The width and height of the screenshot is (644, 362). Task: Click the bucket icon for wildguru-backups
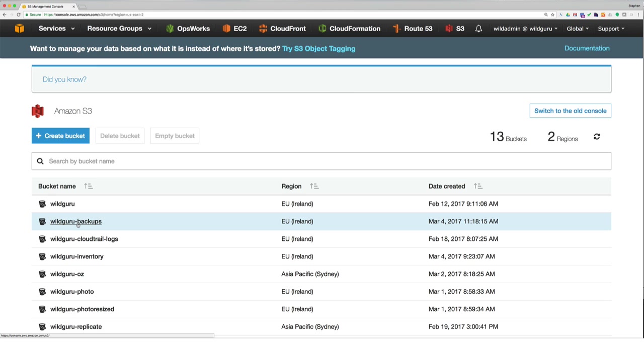[x=42, y=222]
